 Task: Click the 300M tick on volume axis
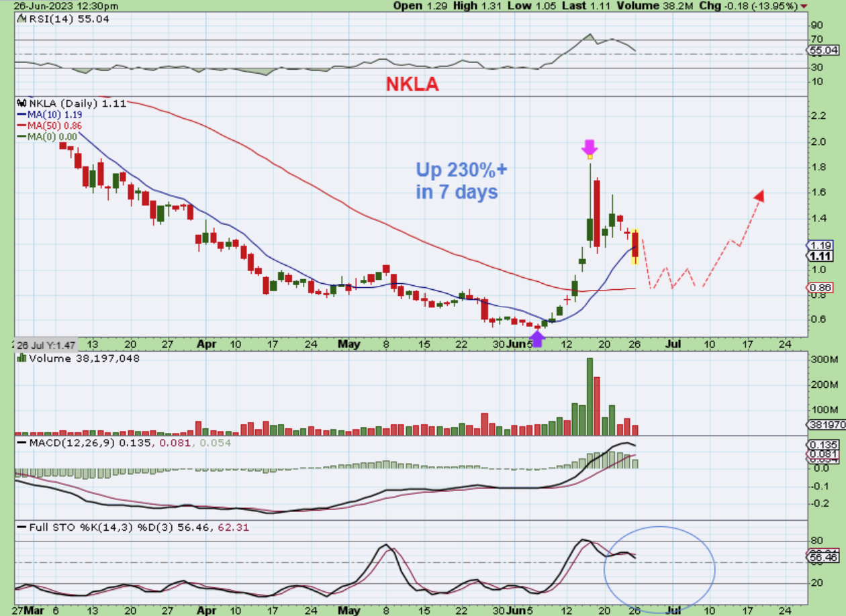tap(824, 360)
